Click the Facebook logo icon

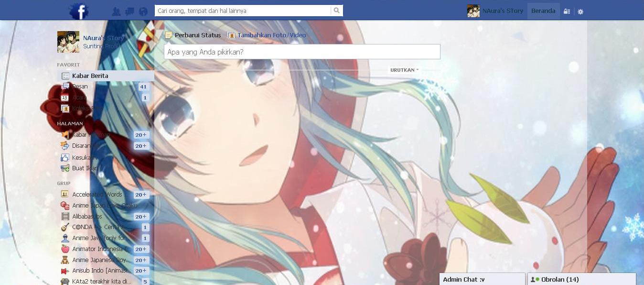tap(79, 11)
